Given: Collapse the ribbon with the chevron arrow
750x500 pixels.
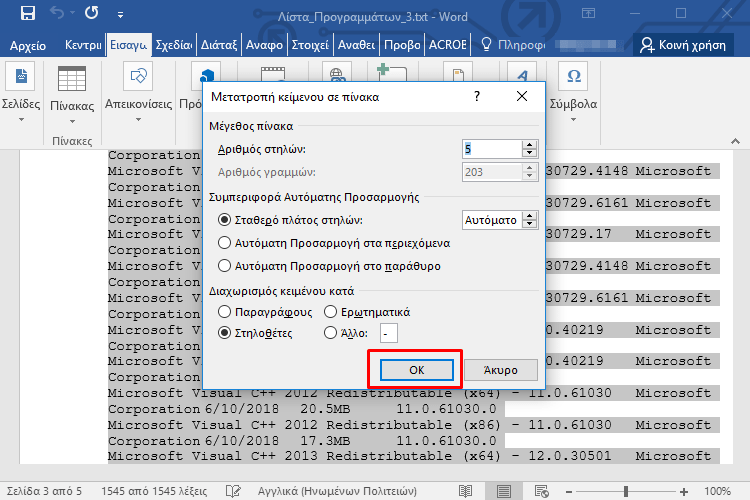Looking at the screenshot, I should [x=735, y=141].
